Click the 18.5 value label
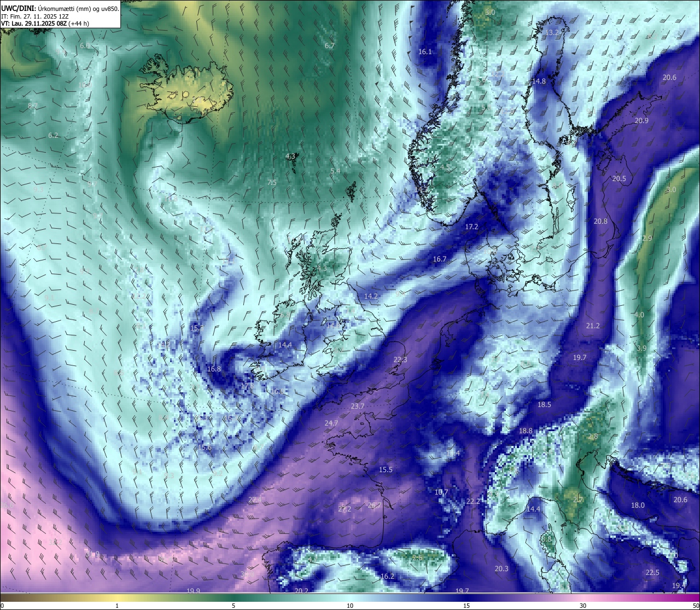The image size is (700, 610). coord(544,405)
